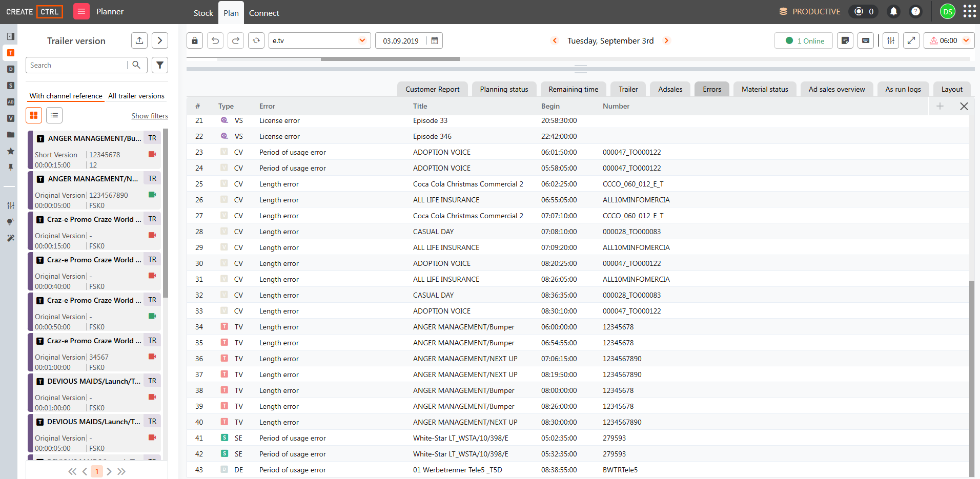
Task: Open the keyboard shortcuts icon
Action: tap(866, 40)
